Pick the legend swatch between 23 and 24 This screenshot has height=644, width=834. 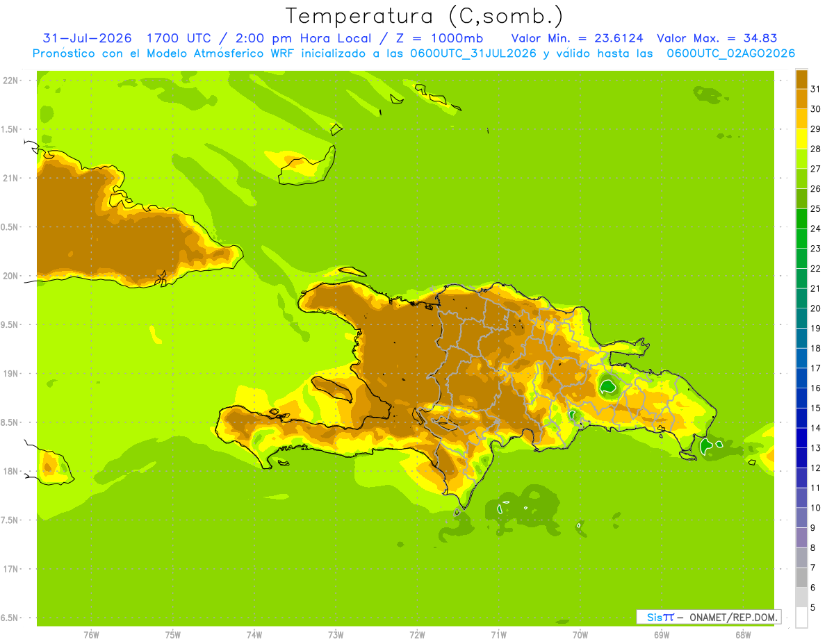[801, 239]
